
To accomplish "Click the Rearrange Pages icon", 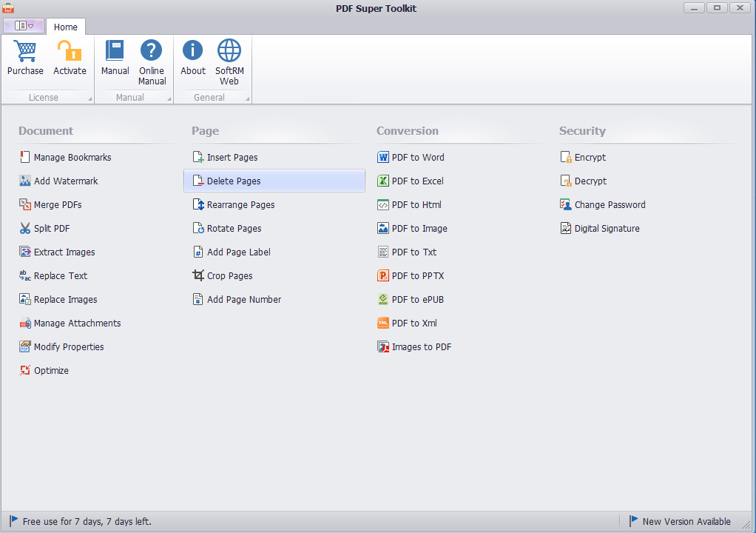I will pos(198,204).
